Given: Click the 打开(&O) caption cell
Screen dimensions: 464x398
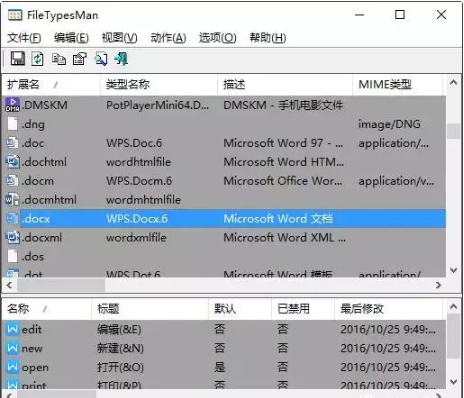Looking at the screenshot, I should pyautogui.click(x=120, y=367).
